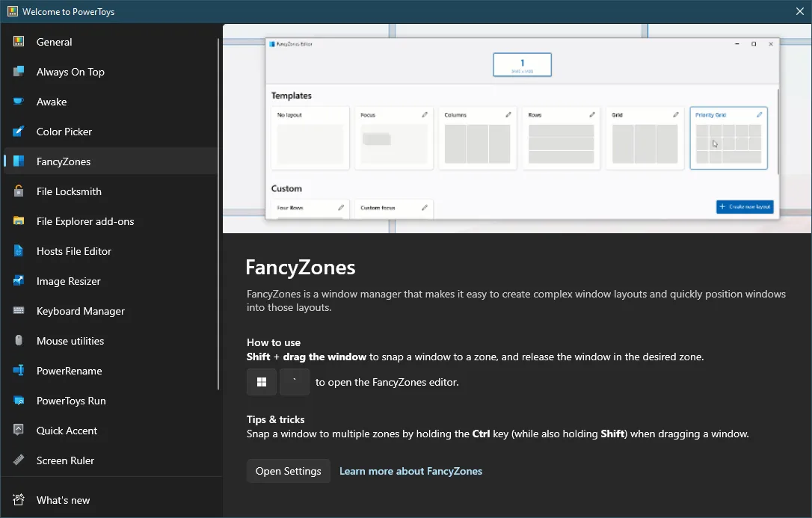Image resolution: width=812 pixels, height=518 pixels.
Task: Click the Open Settings button
Action: click(288, 471)
